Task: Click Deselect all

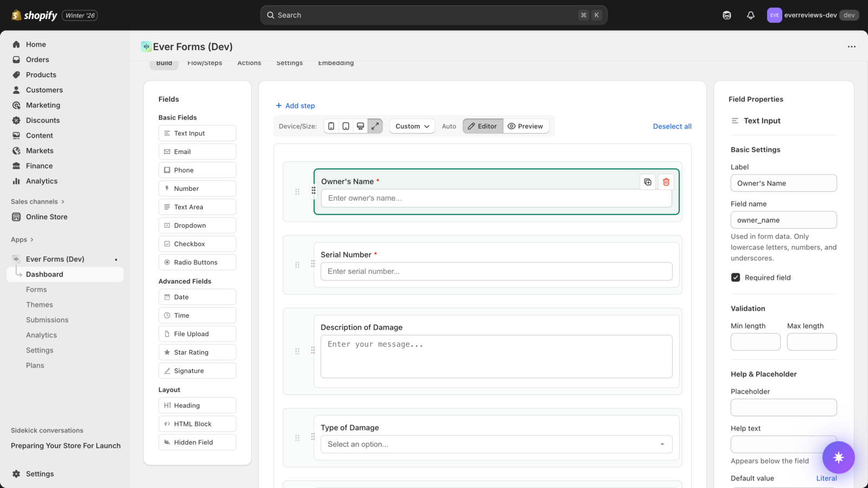Action: tap(672, 126)
